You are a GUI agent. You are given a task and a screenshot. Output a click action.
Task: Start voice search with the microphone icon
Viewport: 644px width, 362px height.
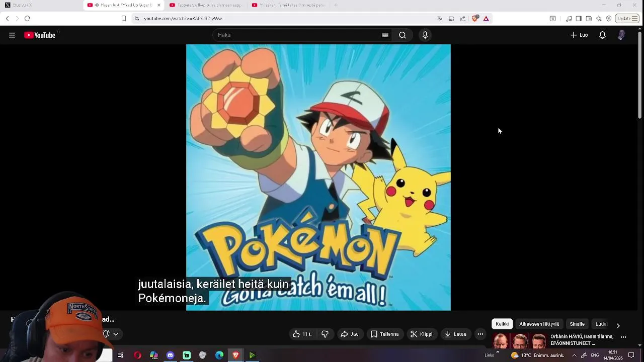tap(425, 35)
